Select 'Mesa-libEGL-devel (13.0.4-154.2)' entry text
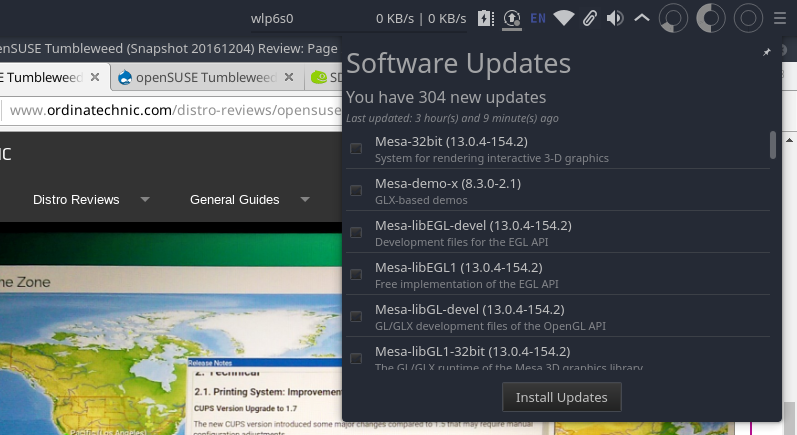The width and height of the screenshot is (797, 435). (473, 226)
